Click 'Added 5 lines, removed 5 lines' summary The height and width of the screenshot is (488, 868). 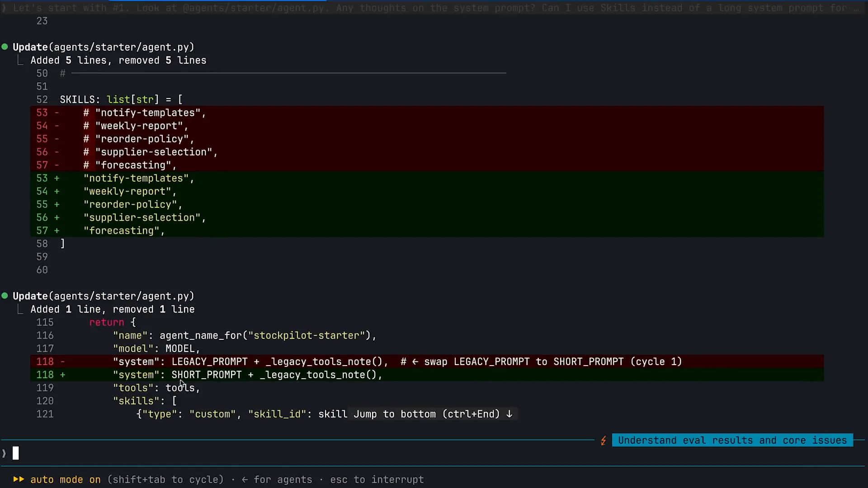118,60
